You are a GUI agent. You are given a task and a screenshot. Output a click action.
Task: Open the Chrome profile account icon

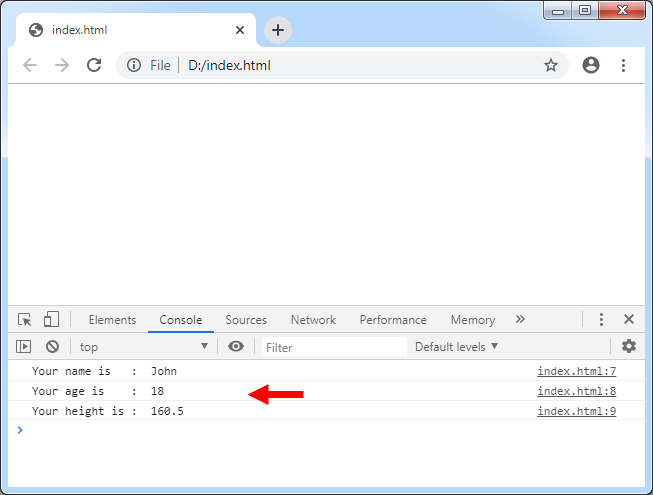point(591,65)
